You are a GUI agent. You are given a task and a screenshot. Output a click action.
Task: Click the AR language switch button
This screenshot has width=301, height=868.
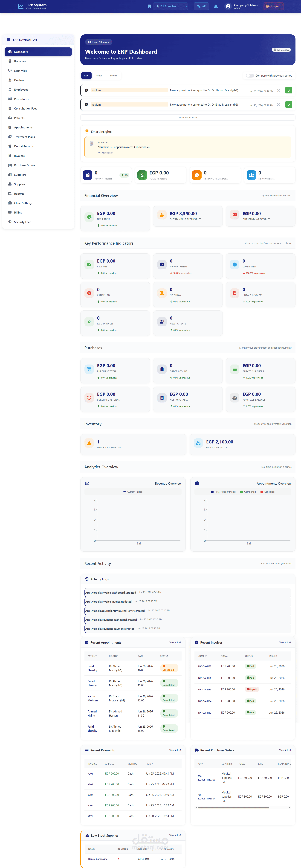pyautogui.click(x=201, y=6)
